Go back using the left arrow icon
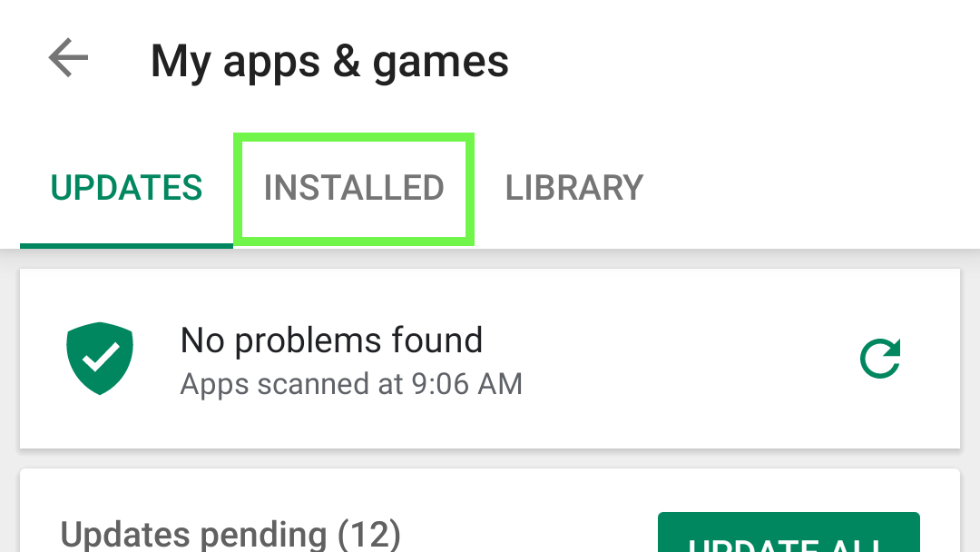This screenshot has width=980, height=552. pos(68,57)
